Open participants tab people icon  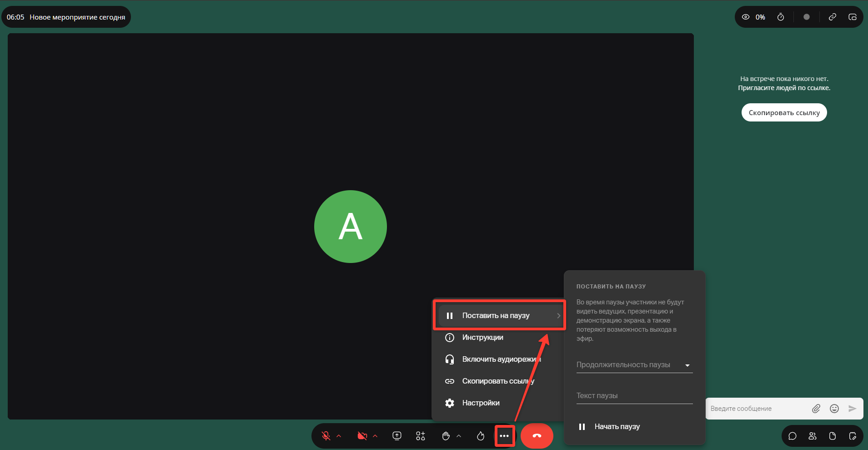click(813, 436)
